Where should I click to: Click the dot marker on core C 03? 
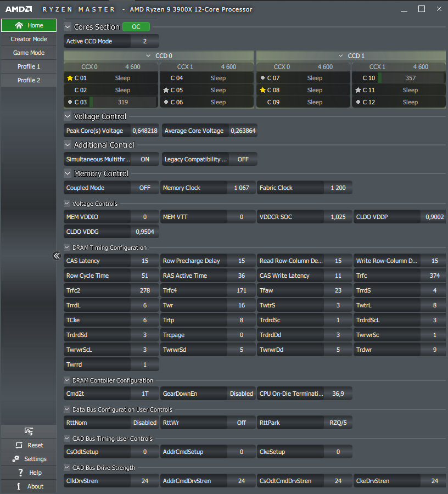pos(70,102)
